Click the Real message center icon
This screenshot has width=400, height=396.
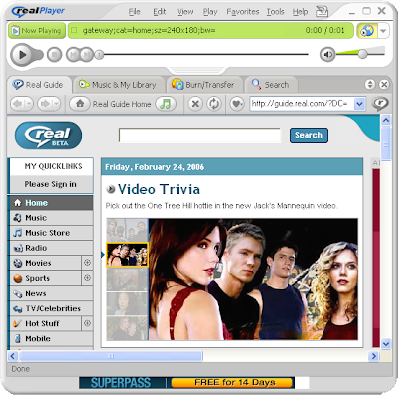click(381, 104)
